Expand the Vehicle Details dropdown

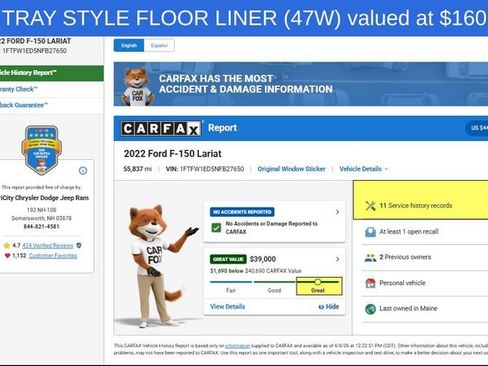click(x=364, y=169)
